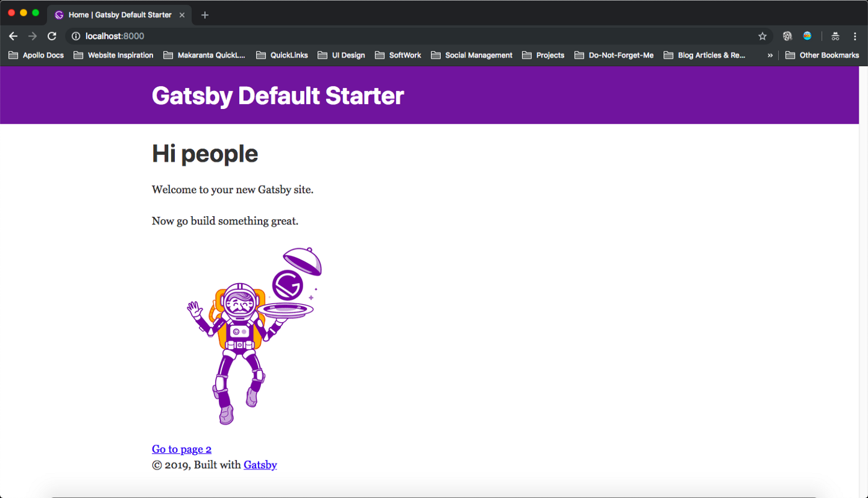Open the Social Management bookmark folder
868x498 pixels.
tap(471, 55)
